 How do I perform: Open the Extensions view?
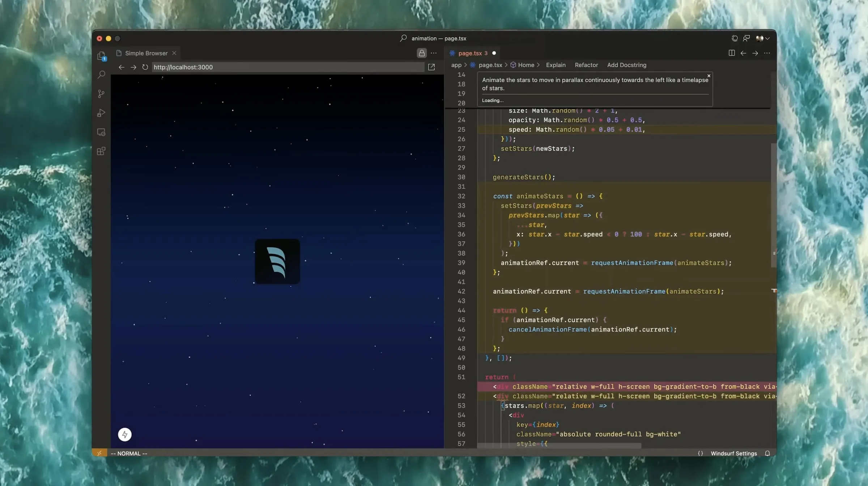[101, 151]
